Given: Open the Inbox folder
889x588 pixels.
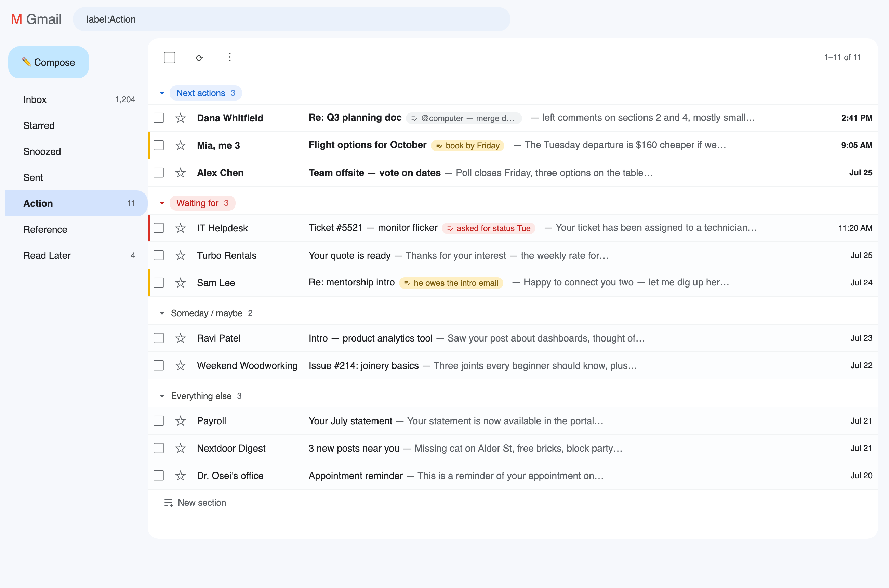Looking at the screenshot, I should pos(77,99).
